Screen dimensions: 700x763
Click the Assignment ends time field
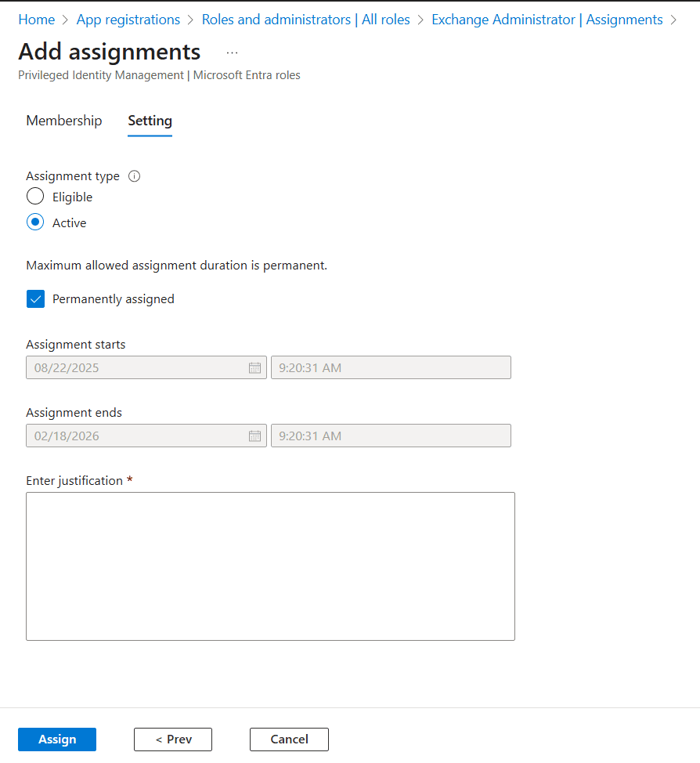tap(391, 436)
